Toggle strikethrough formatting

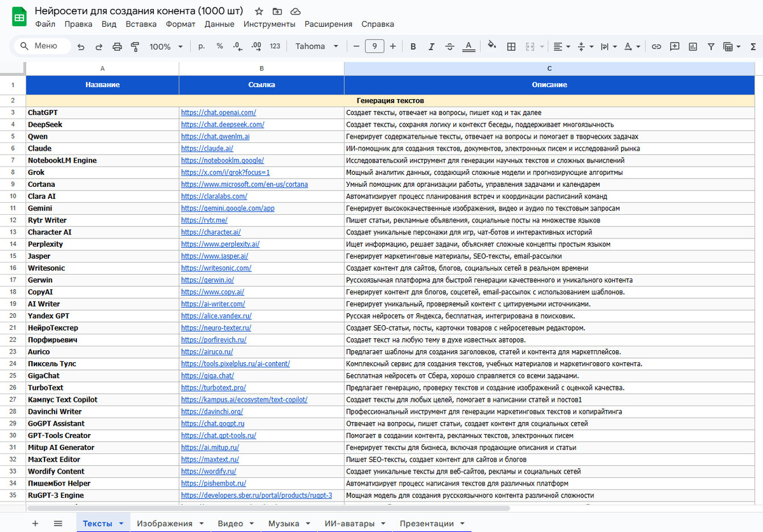click(450, 46)
